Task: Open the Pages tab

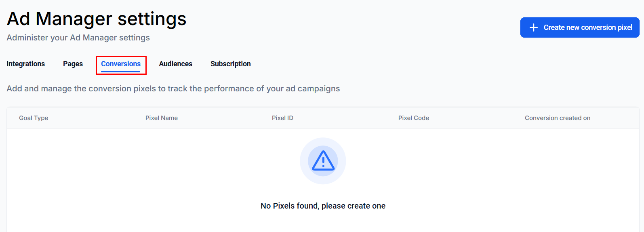Action: (73, 64)
